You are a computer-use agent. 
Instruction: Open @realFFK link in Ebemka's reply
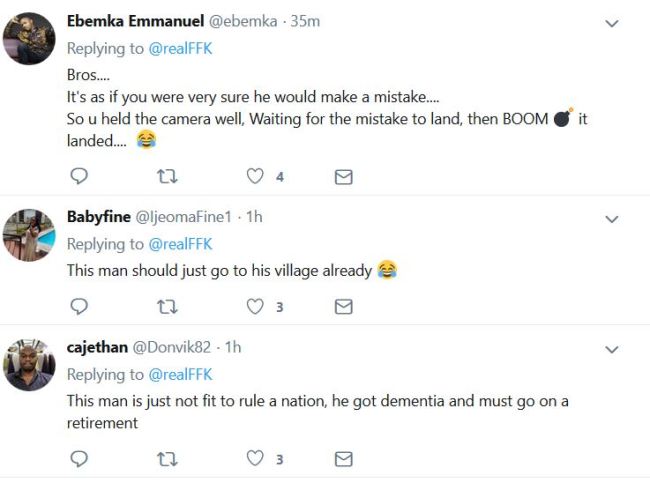pos(180,49)
